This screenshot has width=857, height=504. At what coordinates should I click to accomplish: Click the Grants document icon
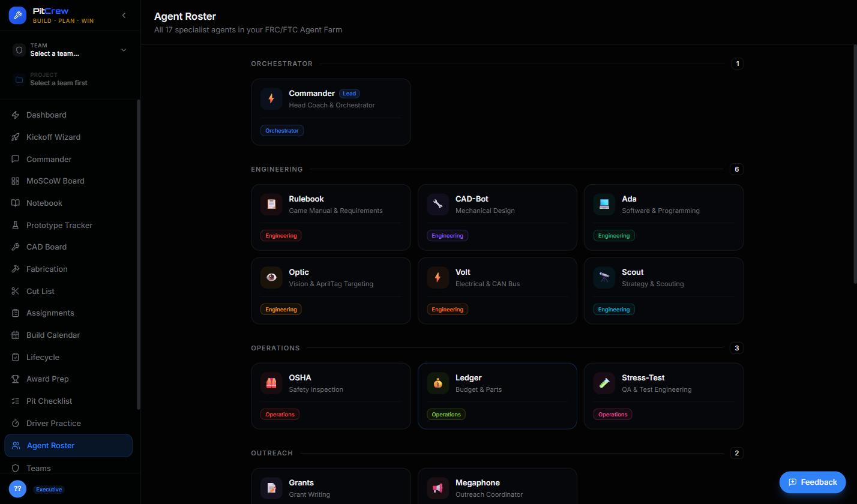tap(271, 488)
